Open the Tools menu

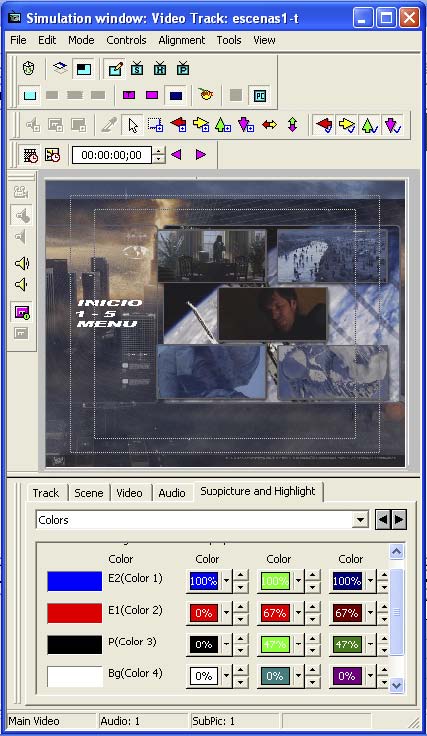(229, 40)
